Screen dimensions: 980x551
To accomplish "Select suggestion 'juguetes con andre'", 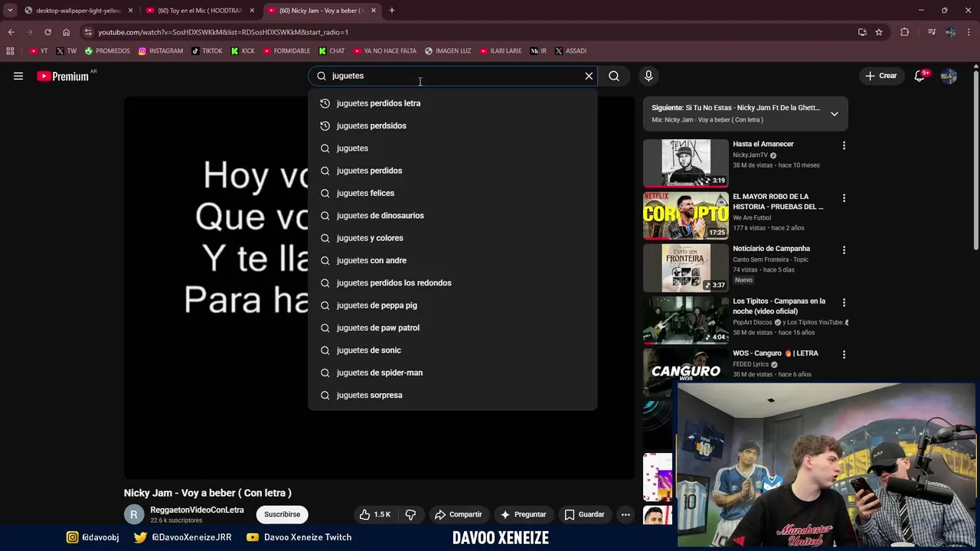I will [452, 260].
